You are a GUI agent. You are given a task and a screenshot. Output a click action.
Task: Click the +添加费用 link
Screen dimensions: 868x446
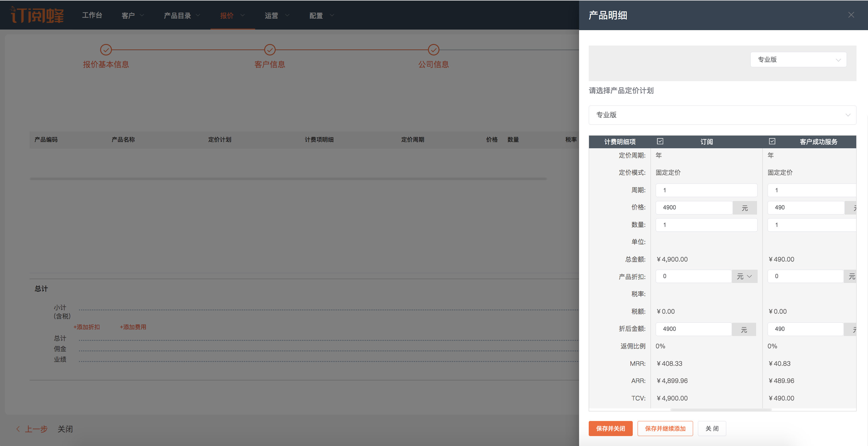pyautogui.click(x=133, y=327)
